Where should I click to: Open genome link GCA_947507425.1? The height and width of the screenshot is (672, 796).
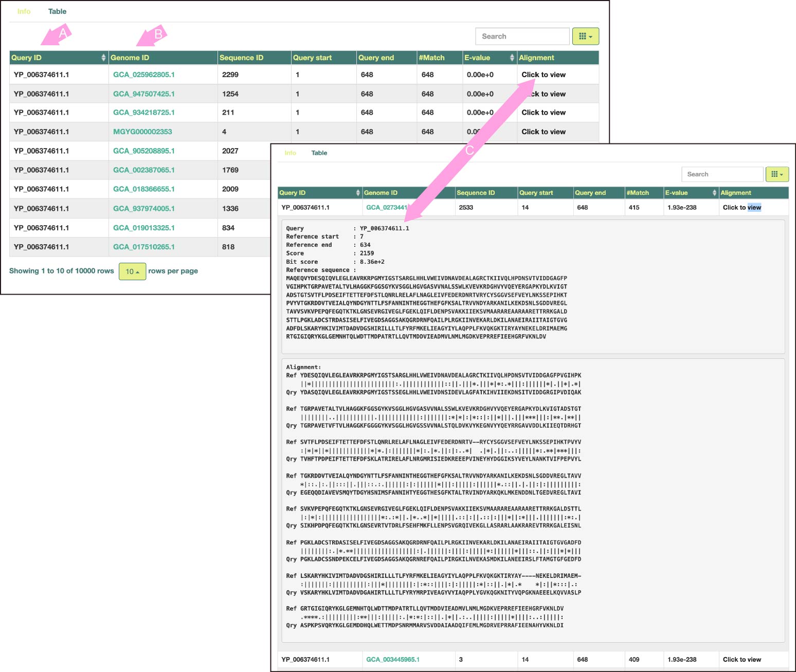[x=144, y=94]
